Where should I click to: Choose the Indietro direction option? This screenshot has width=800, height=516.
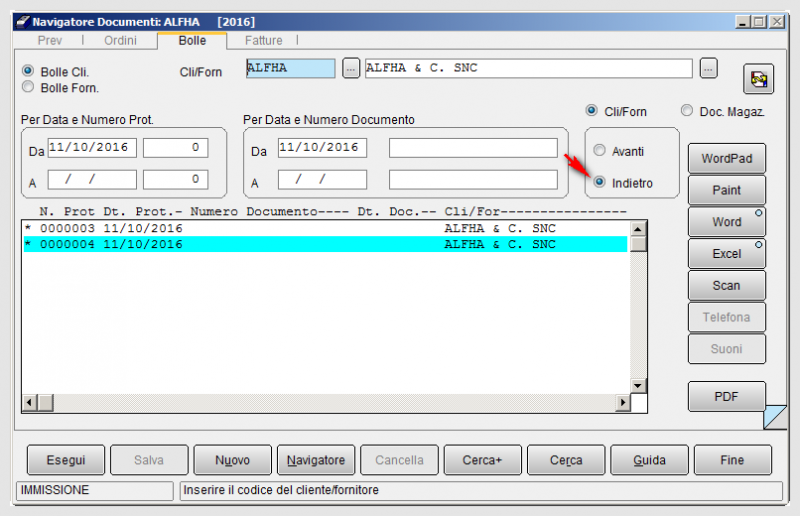point(599,182)
